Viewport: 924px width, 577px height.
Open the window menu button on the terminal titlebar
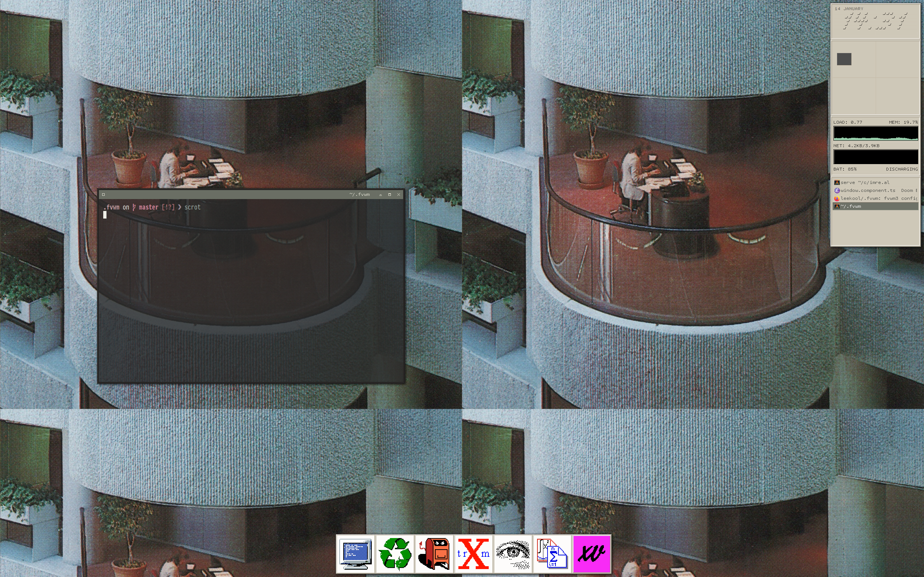pyautogui.click(x=104, y=195)
